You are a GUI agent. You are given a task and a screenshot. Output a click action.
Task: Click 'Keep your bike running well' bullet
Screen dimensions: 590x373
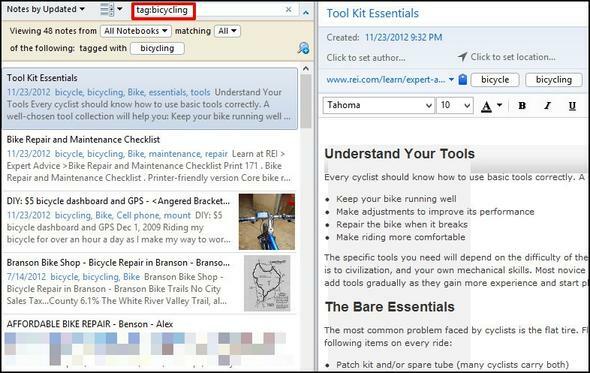[396, 199]
